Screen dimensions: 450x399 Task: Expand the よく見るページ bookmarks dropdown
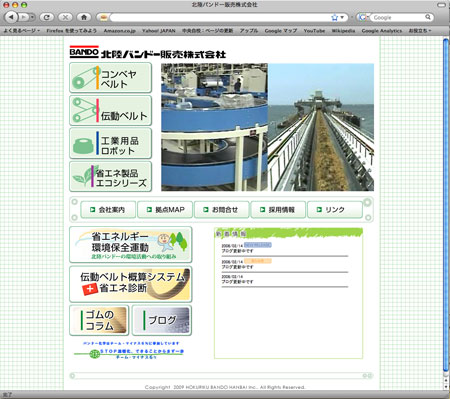point(21,31)
